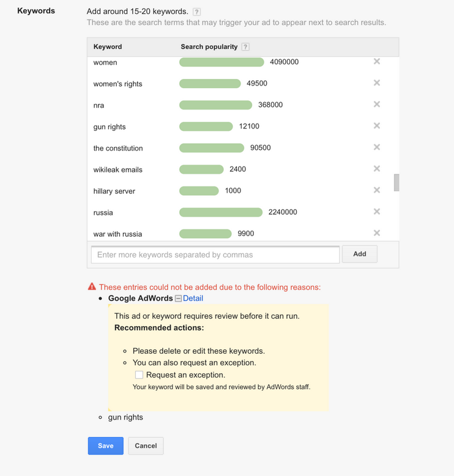
Task: Focus the 'Enter more keywords' text field
Action: point(215,255)
